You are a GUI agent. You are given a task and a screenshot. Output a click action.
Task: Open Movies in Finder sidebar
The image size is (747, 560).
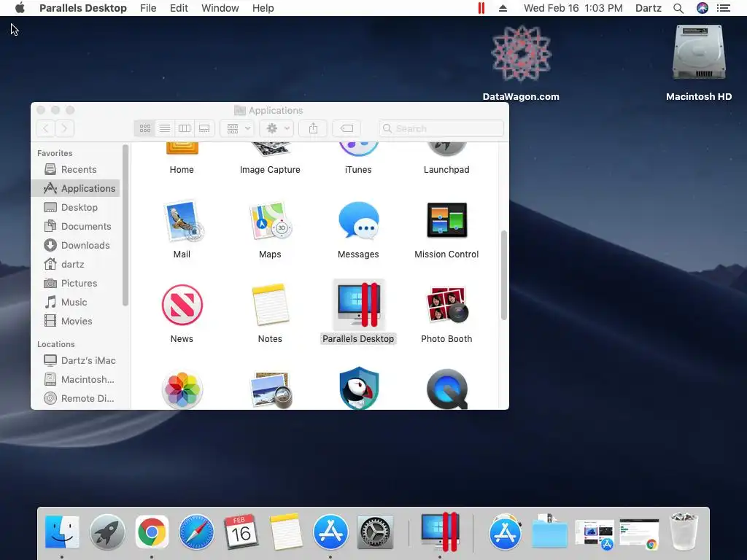76,322
